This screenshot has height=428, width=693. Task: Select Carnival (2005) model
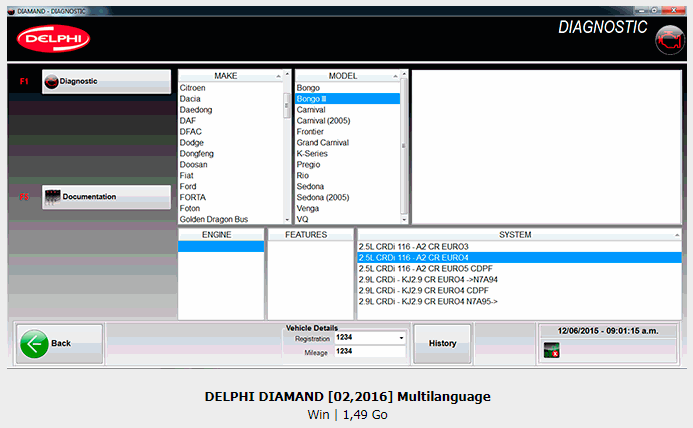pyautogui.click(x=347, y=121)
